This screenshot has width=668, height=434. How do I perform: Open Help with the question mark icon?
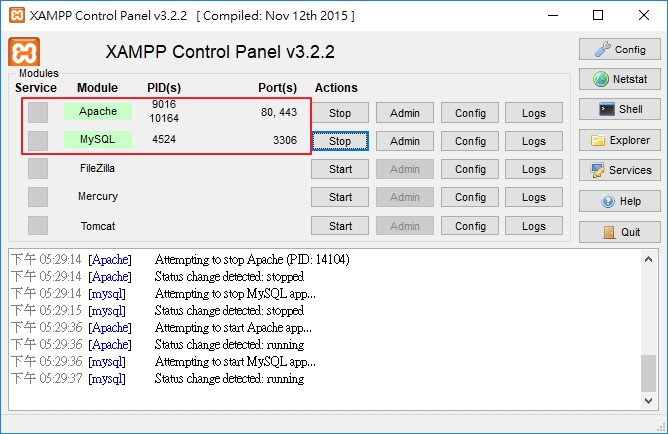pyautogui.click(x=619, y=201)
